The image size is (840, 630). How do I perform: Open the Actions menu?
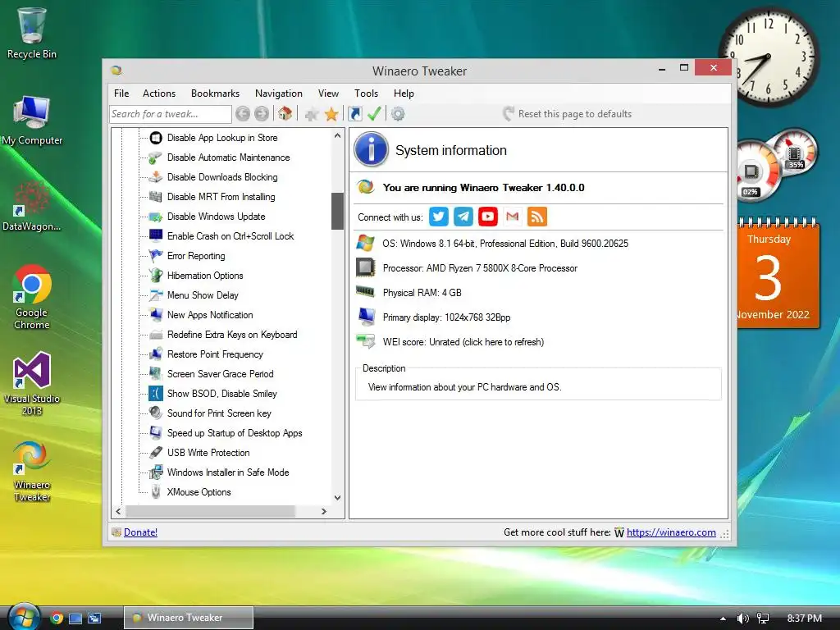[159, 94]
